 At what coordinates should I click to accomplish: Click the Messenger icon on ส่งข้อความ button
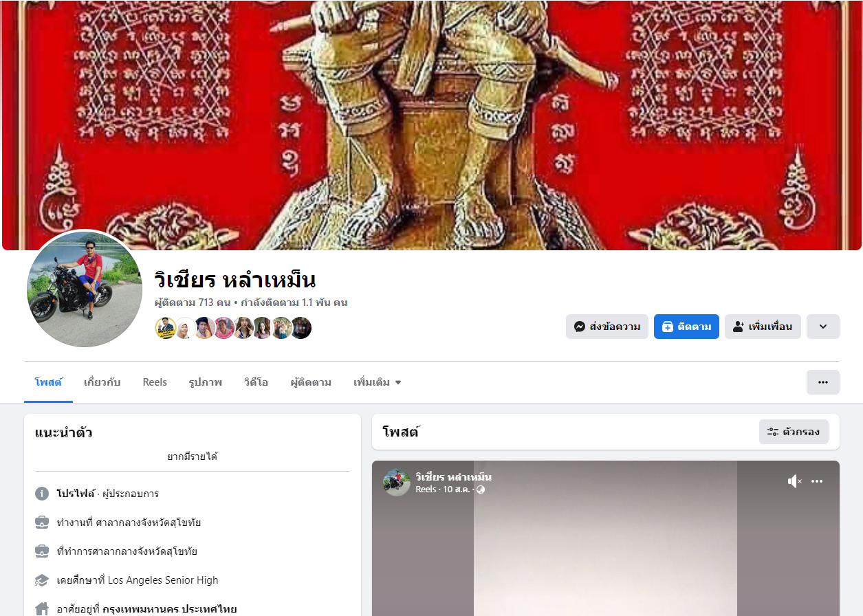coord(580,327)
